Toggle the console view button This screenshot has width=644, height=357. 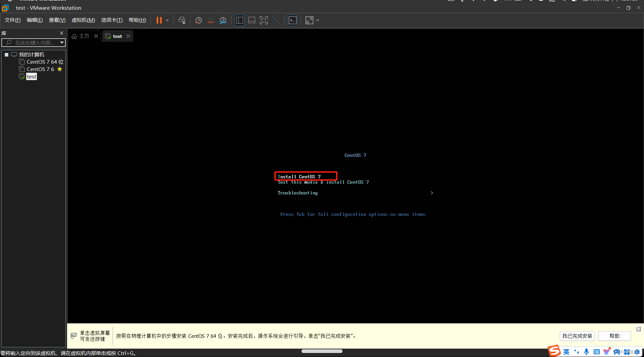292,20
